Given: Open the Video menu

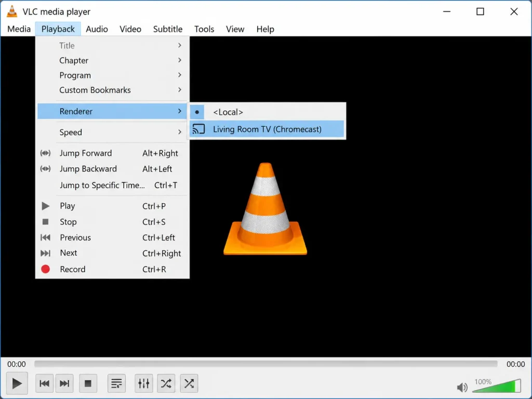Looking at the screenshot, I should pos(130,29).
